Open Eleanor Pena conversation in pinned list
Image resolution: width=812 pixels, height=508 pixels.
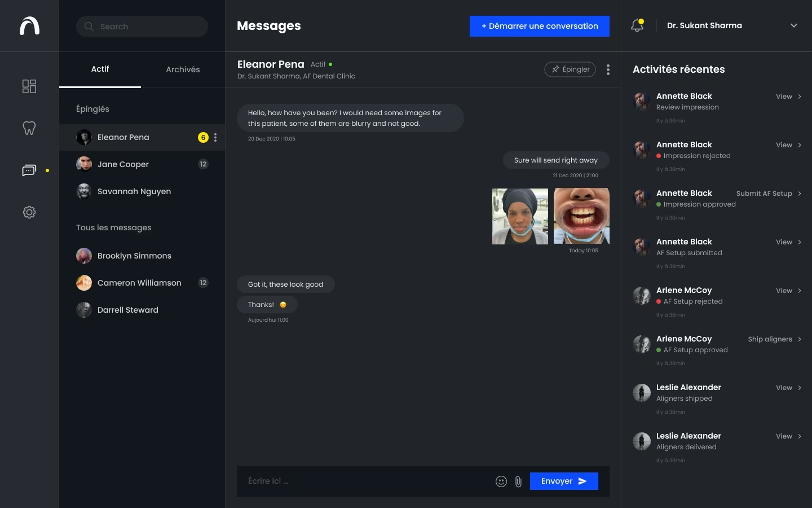(x=142, y=137)
